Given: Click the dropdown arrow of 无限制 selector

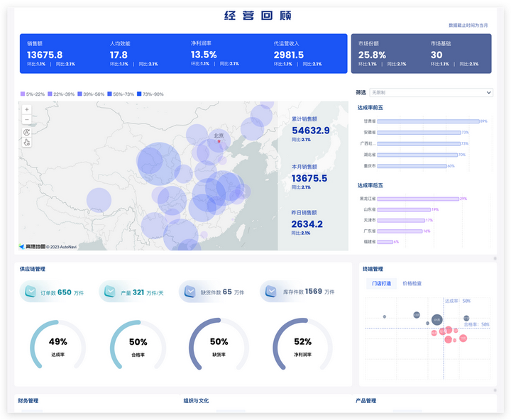Looking at the screenshot, I should click(x=488, y=92).
